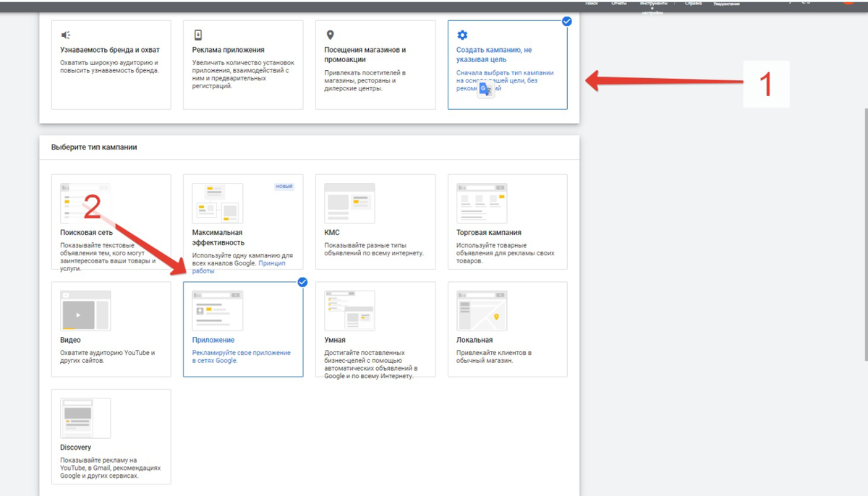This screenshot has height=496, width=868.
Task: Select the 'Поисковая сеть' campaign thumbnail
Action: pyautogui.click(x=85, y=203)
